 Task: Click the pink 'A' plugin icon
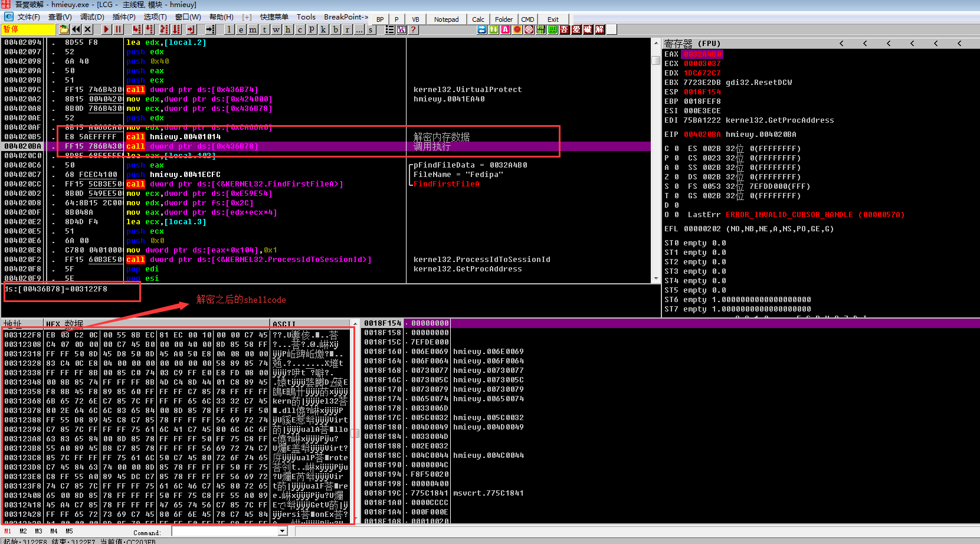[x=506, y=30]
